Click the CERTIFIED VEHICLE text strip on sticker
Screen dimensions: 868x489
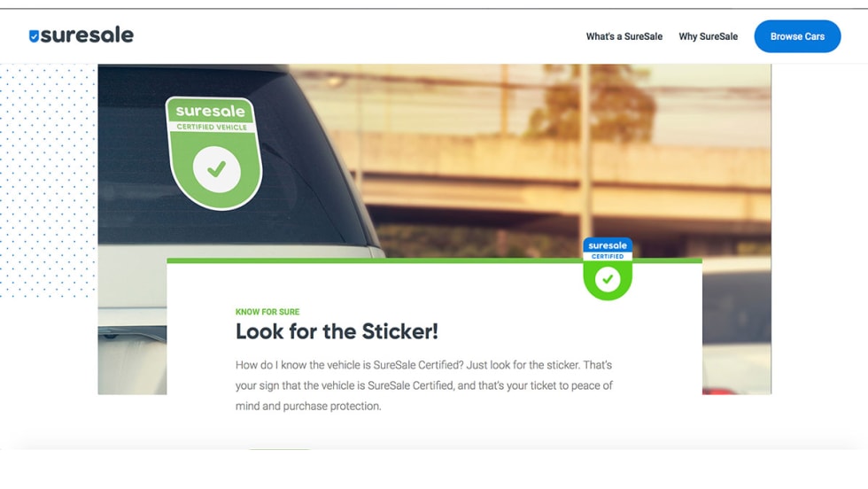212,127
